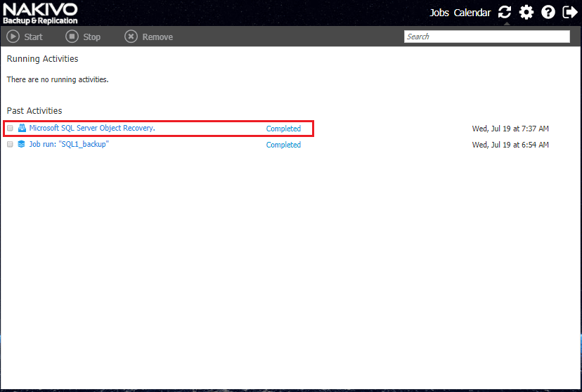Check the Job run SQL1_backup checkbox
Image resolution: width=582 pixels, height=392 pixels.
10,144
